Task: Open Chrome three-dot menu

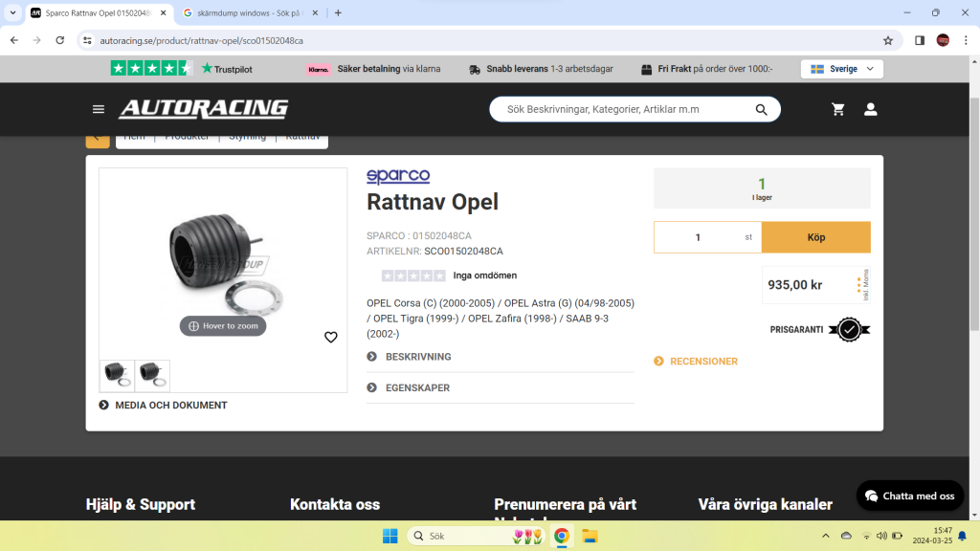Action: tap(966, 40)
